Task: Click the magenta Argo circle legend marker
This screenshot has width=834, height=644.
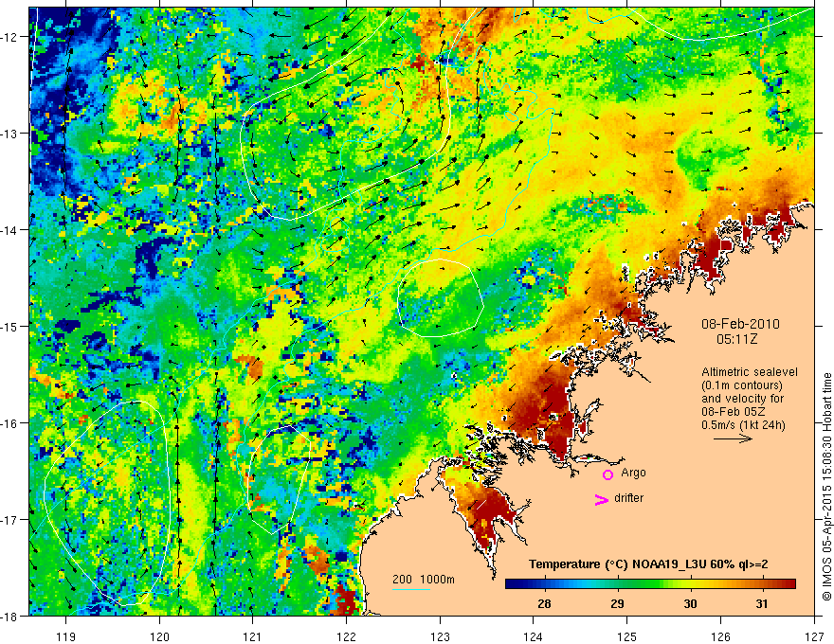Action: [607, 474]
